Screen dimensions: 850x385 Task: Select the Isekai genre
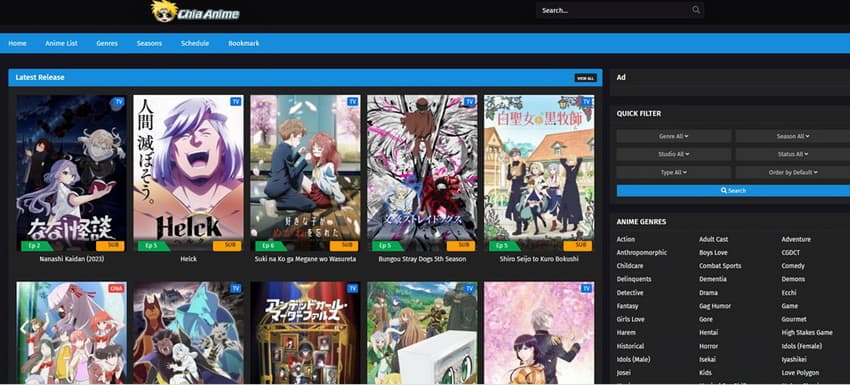coord(708,359)
